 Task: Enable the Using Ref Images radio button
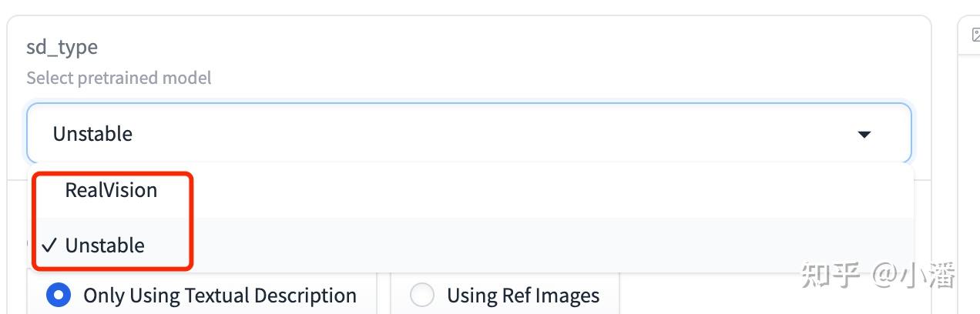coord(422,296)
